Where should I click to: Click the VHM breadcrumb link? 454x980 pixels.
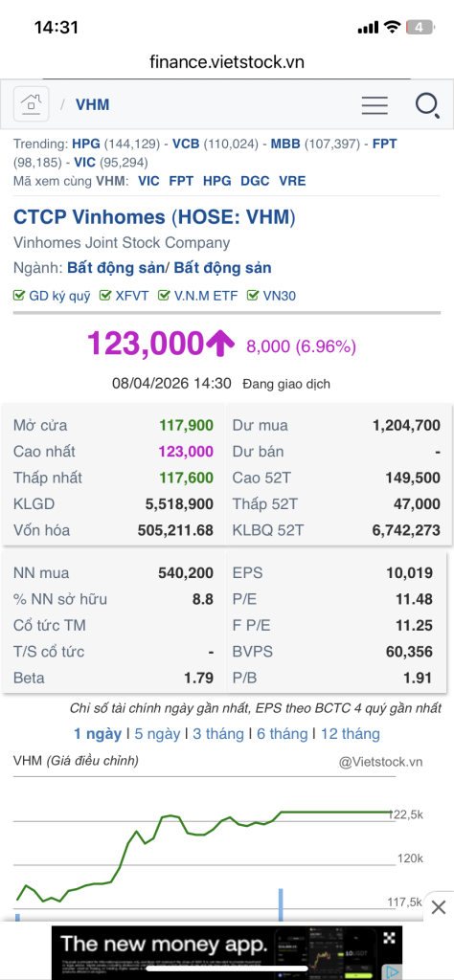pyautogui.click(x=93, y=104)
